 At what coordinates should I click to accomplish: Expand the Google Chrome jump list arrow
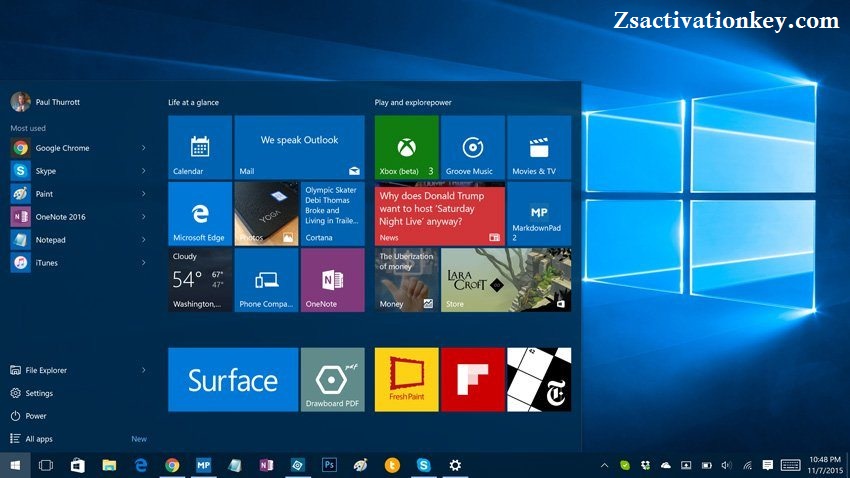[x=144, y=147]
